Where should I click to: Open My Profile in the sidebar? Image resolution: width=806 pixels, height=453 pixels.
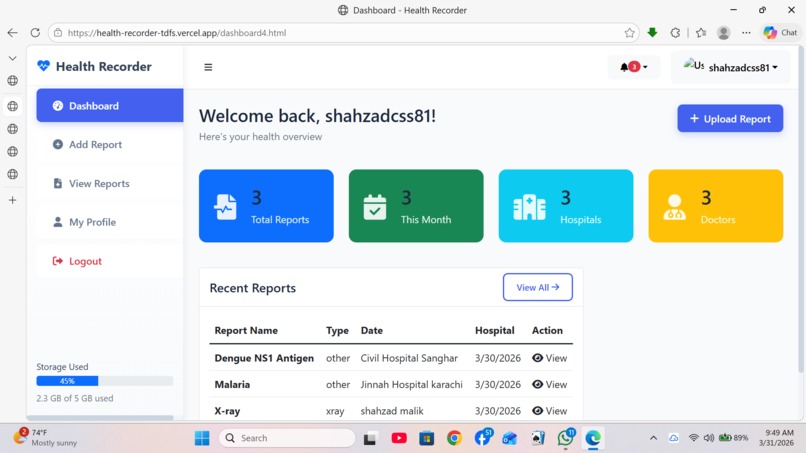pos(109,222)
